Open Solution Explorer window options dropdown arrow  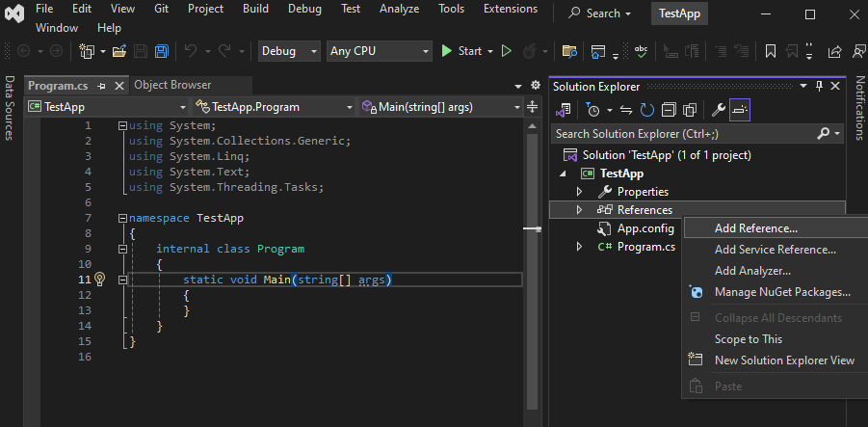[803, 86]
